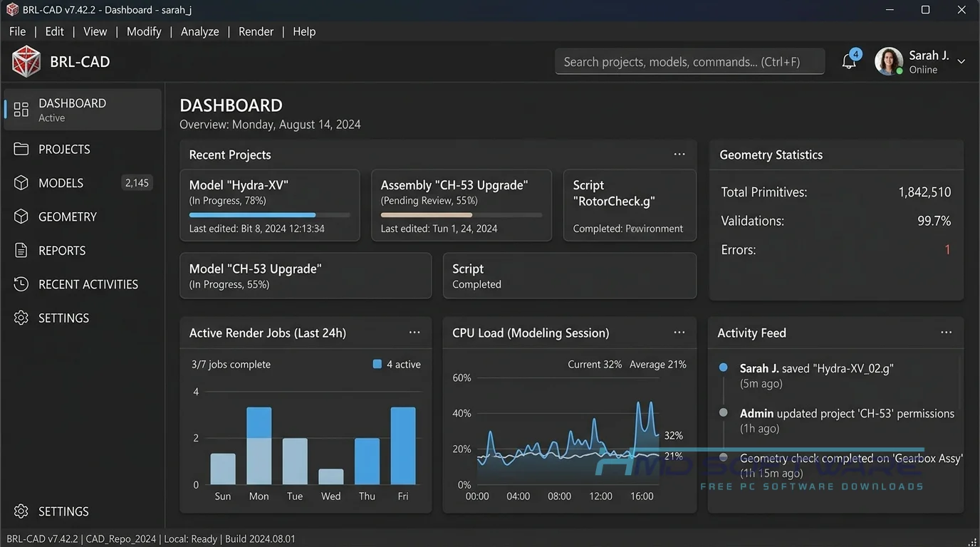Open the Script "RotorCheck.g" card
Image resolution: width=980 pixels, height=547 pixels.
(x=630, y=205)
